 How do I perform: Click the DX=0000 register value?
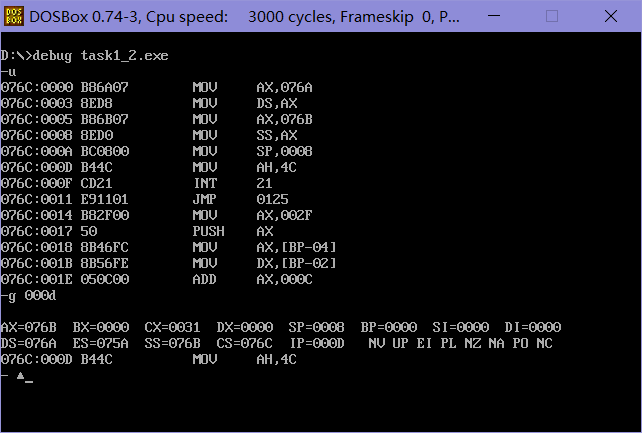tap(244, 327)
